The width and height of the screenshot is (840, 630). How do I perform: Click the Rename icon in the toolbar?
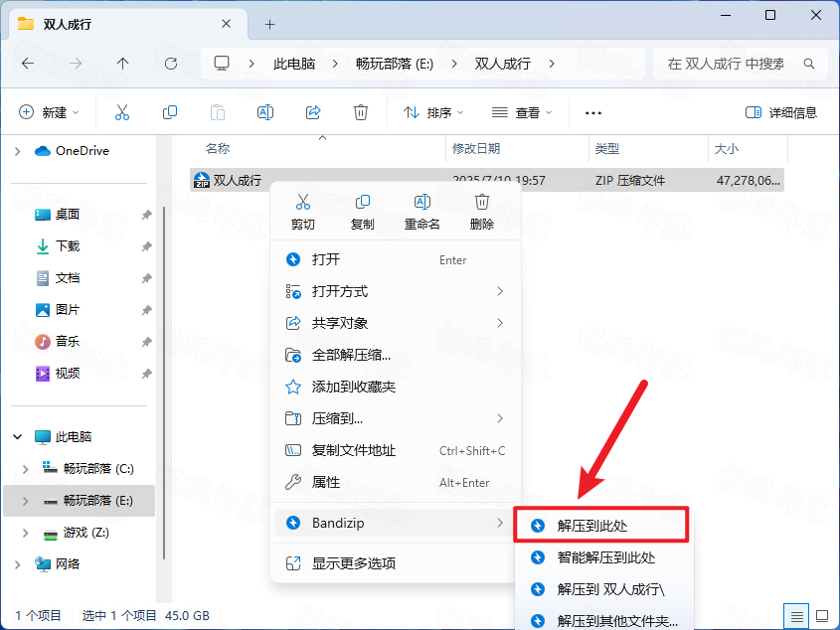click(265, 112)
